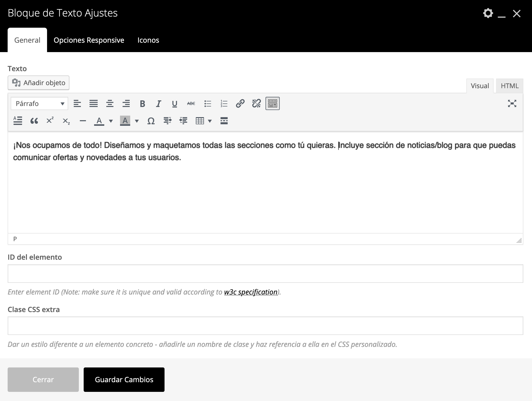Open the text color picker arrow
Image resolution: width=532 pixels, height=401 pixels.
[x=110, y=121]
